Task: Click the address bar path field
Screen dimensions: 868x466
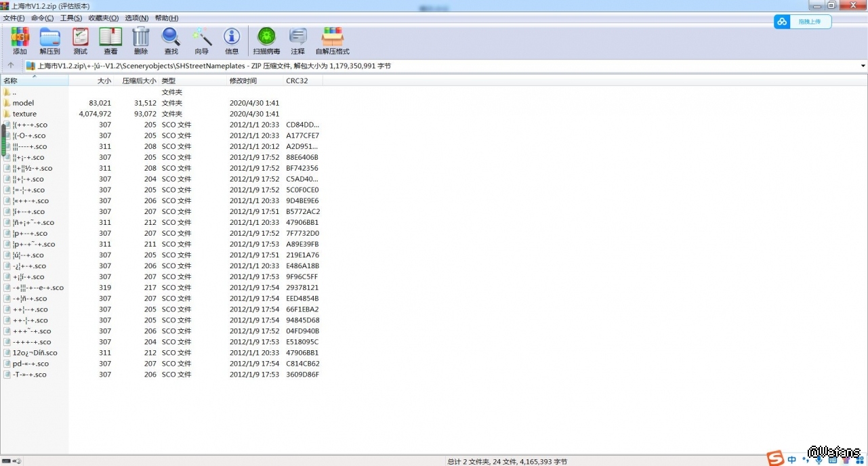Action: tap(445, 66)
